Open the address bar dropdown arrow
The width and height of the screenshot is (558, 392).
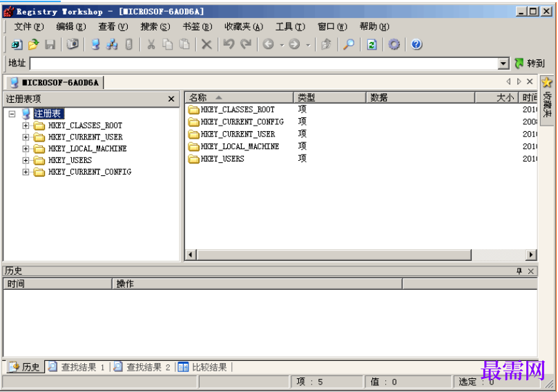point(503,63)
